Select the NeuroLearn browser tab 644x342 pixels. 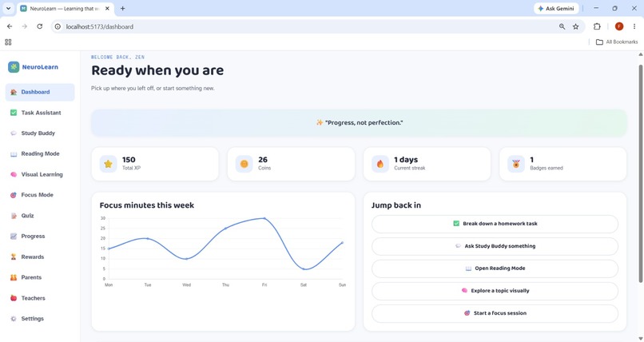tap(64, 9)
